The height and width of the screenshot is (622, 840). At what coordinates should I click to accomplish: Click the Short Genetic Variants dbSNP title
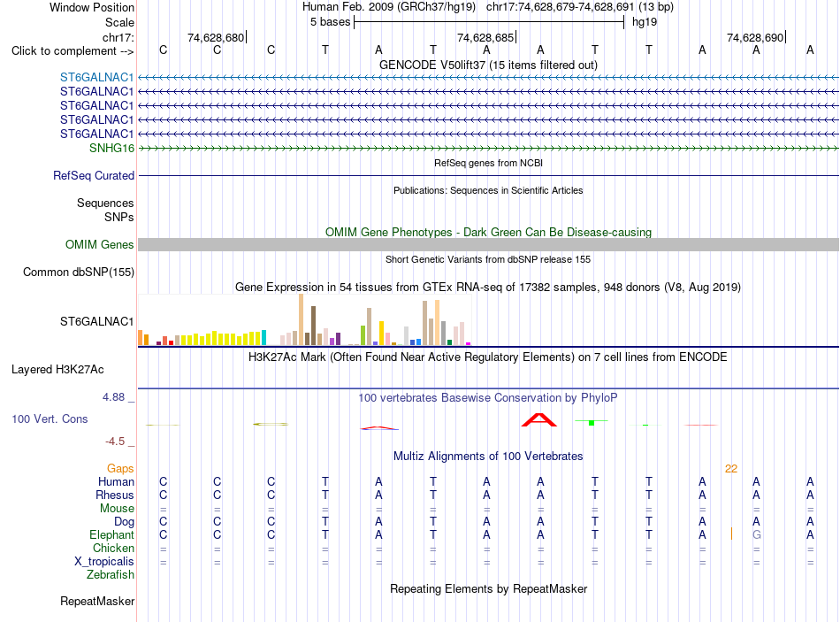(x=488, y=259)
